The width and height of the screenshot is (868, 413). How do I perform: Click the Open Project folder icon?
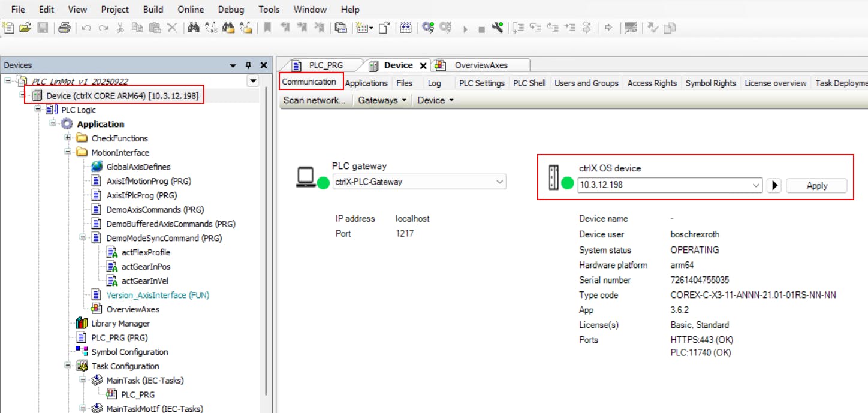(x=25, y=28)
